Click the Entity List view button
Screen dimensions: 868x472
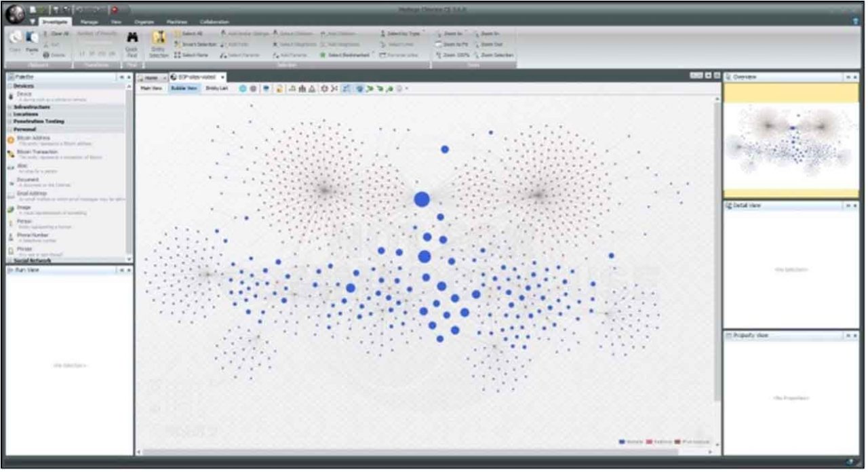tap(216, 88)
